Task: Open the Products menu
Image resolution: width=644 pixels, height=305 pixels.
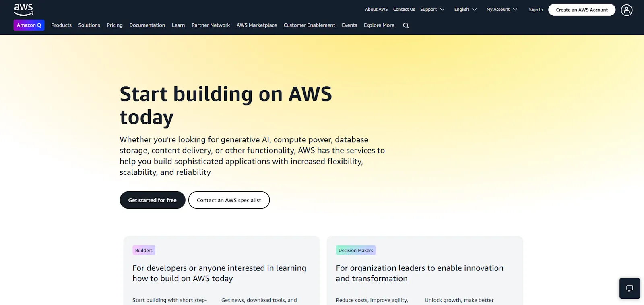Action: [61, 25]
